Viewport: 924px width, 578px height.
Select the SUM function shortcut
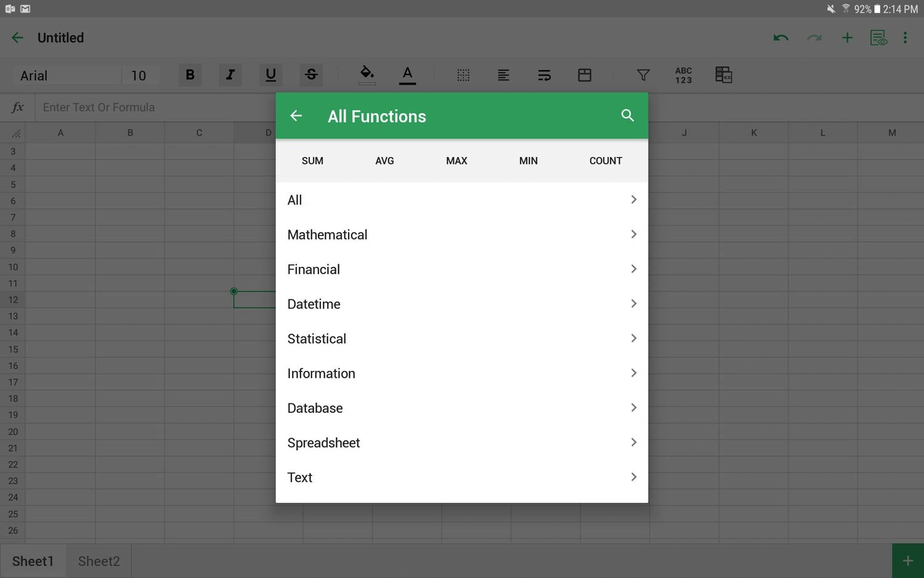[x=312, y=161]
